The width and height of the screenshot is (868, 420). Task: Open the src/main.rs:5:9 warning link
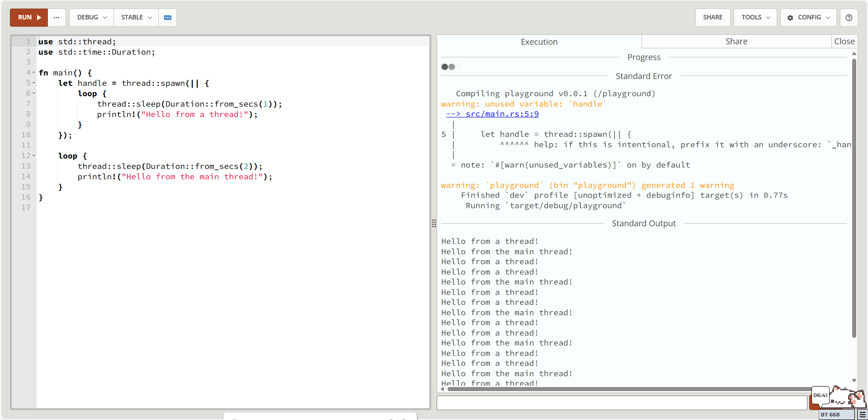(x=492, y=114)
